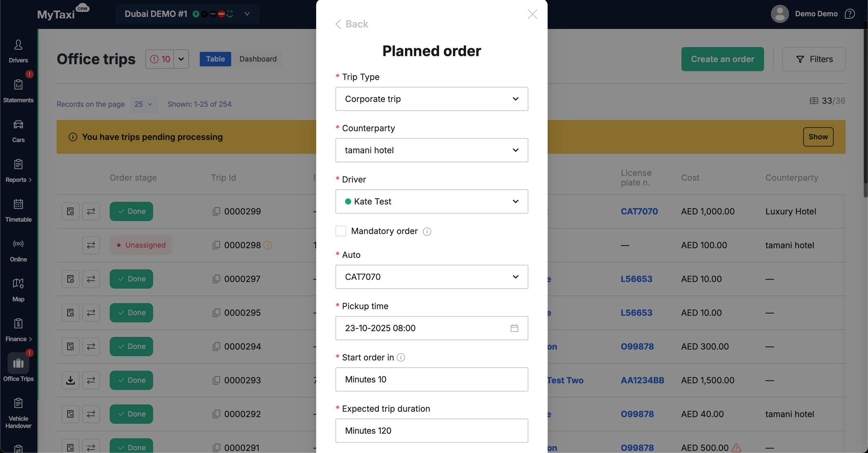Go to the Cars section
Viewport: 868px width, 453px height.
[x=18, y=131]
